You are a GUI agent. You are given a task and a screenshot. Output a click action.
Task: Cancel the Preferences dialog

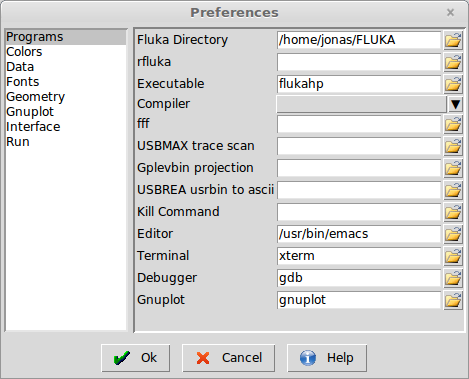pyautogui.click(x=229, y=358)
